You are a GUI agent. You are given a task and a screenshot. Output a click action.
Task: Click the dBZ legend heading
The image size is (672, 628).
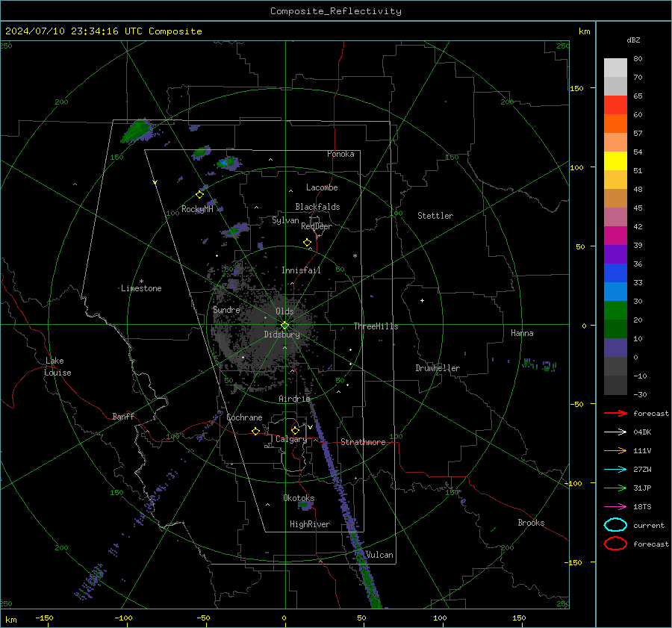[633, 40]
